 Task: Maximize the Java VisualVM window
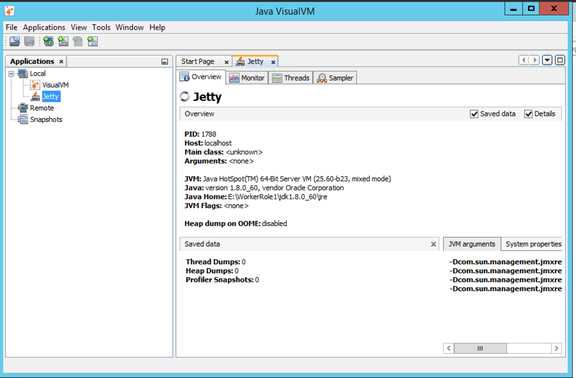(531, 9)
